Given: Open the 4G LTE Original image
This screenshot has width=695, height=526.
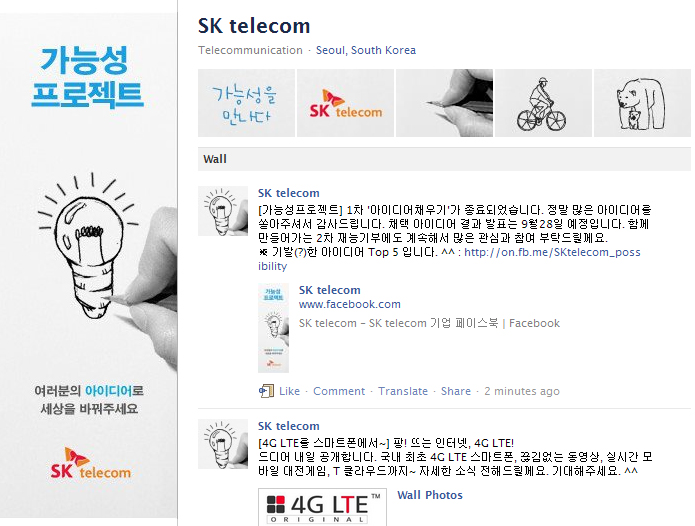Looking at the screenshot, I should pos(322,507).
